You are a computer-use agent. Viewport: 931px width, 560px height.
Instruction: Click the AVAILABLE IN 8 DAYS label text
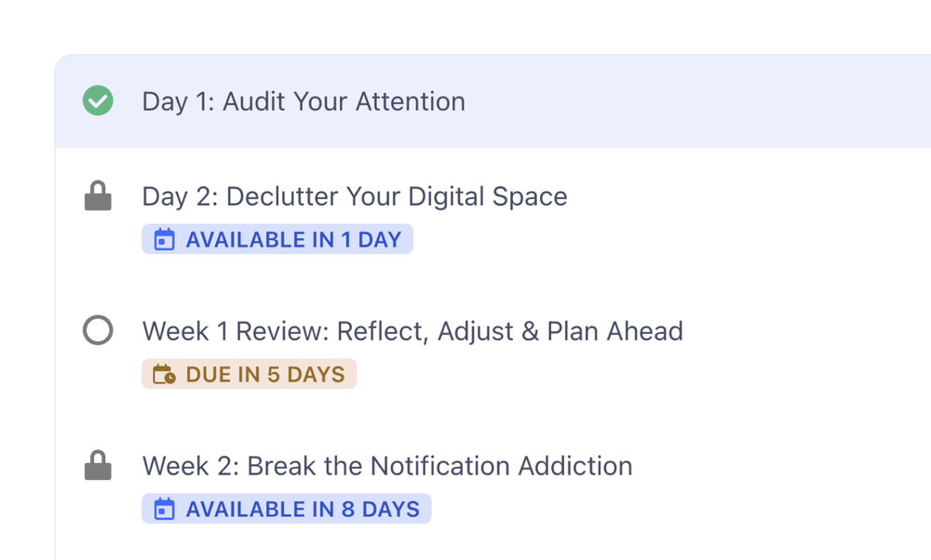(303, 510)
